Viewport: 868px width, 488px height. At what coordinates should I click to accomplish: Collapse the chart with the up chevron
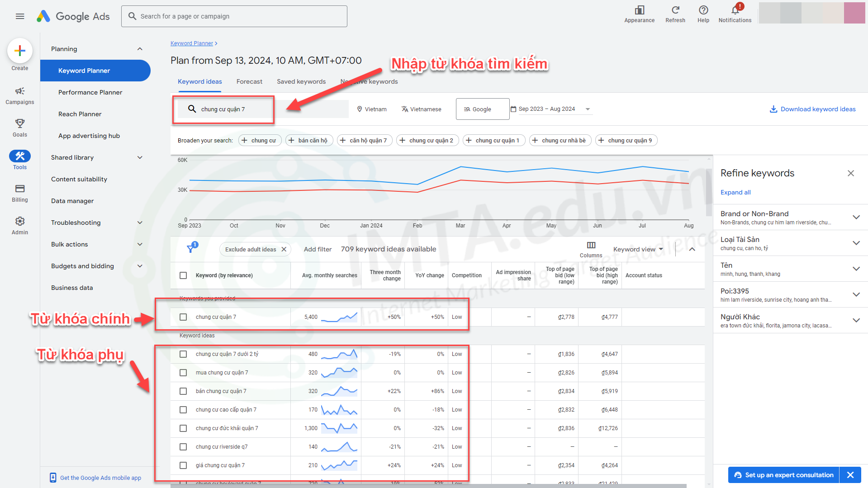point(692,249)
